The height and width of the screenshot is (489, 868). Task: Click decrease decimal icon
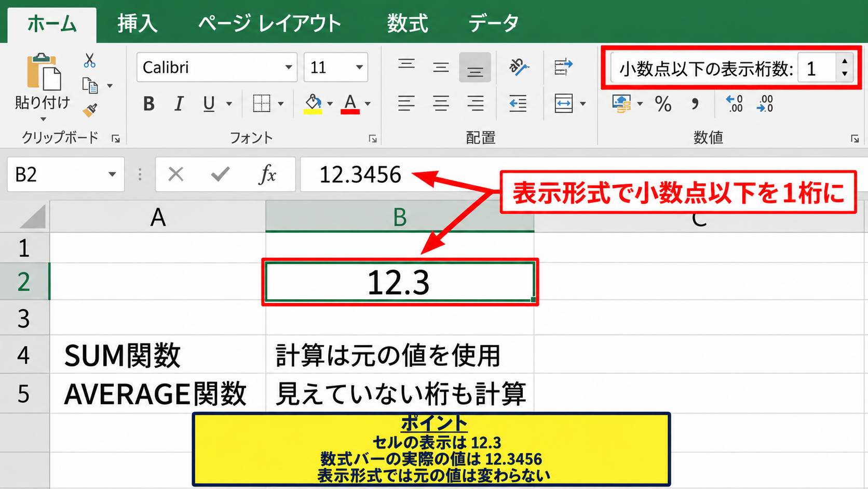click(765, 103)
